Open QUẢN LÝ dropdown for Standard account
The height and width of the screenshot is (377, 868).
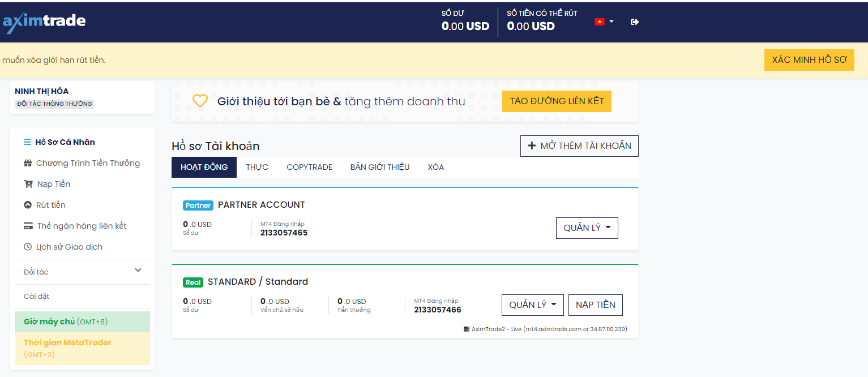coord(532,305)
